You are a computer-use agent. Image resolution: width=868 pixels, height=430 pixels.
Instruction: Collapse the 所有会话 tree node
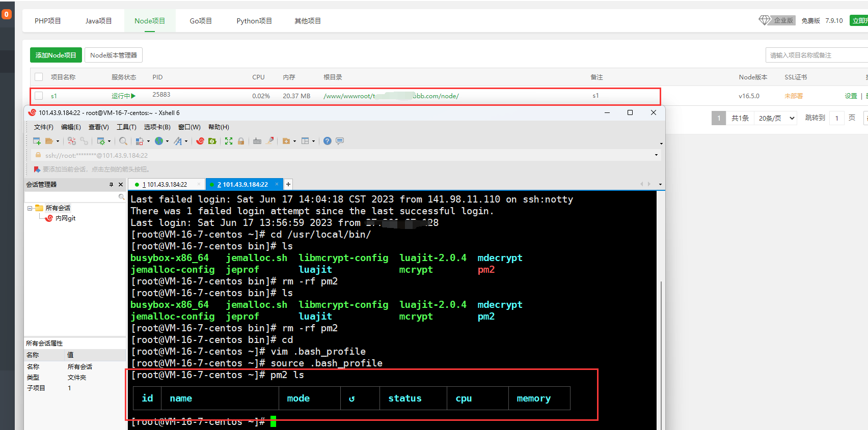30,208
